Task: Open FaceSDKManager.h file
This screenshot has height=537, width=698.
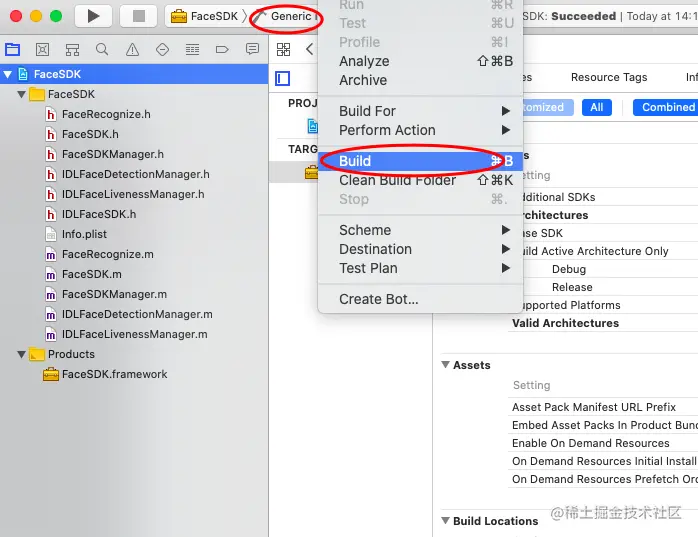Action: coord(113,155)
